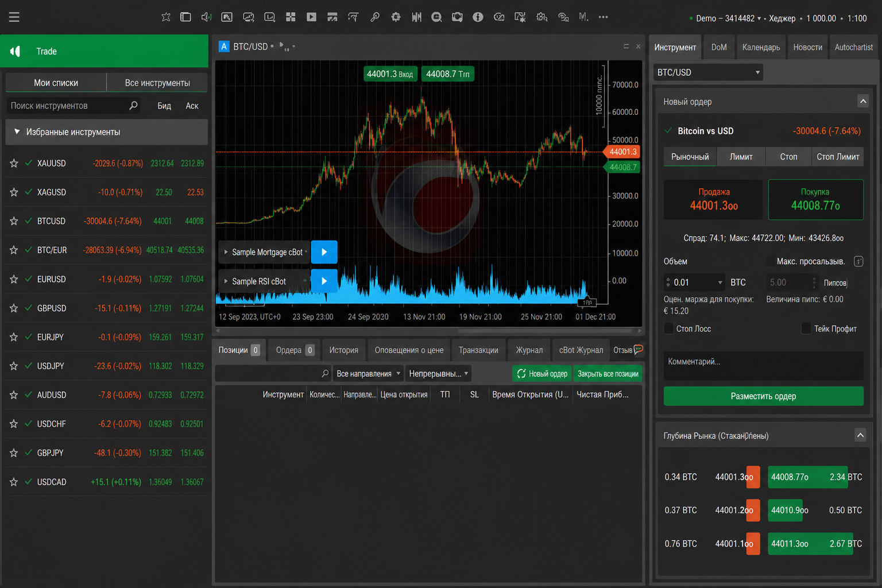The height and width of the screenshot is (588, 882).
Task: Toggle the speaker sound icon
Action: [206, 17]
